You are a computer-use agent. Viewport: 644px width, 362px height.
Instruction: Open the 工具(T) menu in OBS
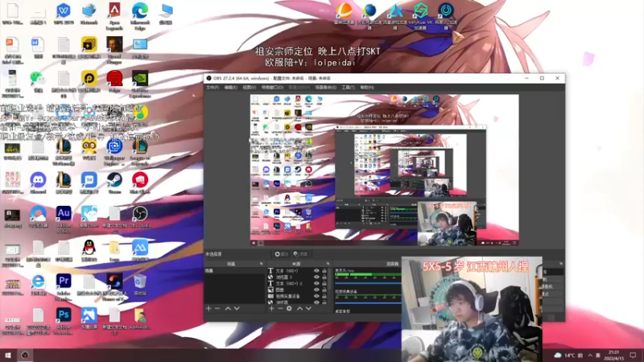pyautogui.click(x=348, y=88)
